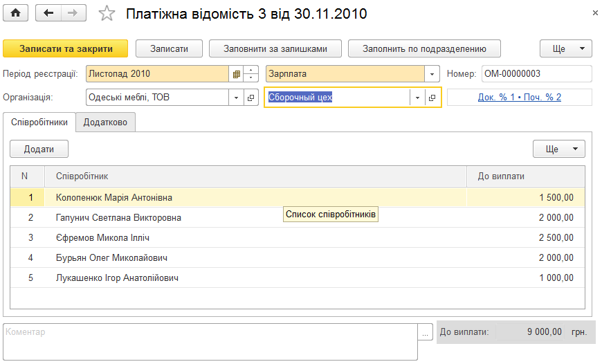Click the Сборочный цех department field

338,98
